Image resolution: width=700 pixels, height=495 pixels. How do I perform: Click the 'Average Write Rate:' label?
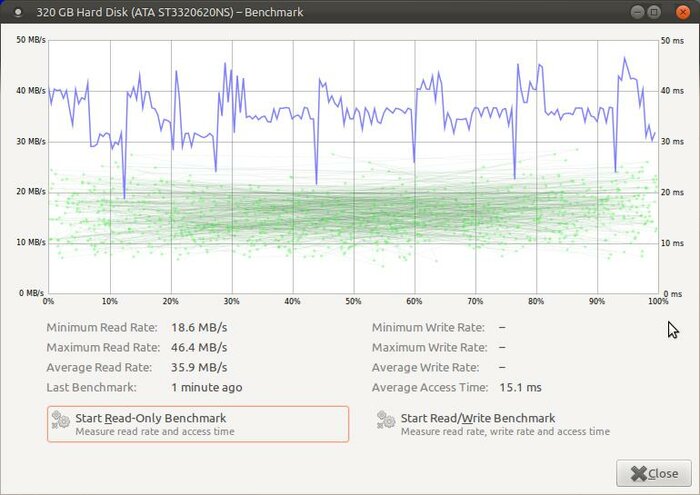425,367
